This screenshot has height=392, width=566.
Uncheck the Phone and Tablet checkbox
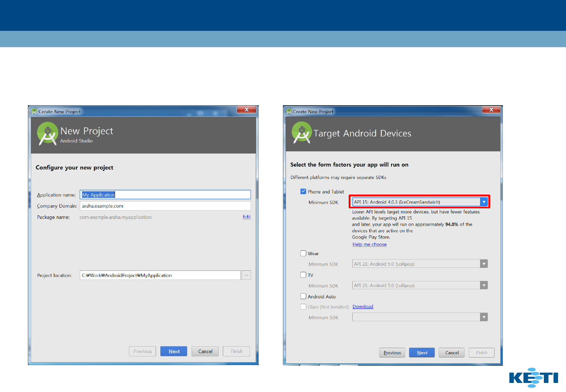[x=303, y=191]
